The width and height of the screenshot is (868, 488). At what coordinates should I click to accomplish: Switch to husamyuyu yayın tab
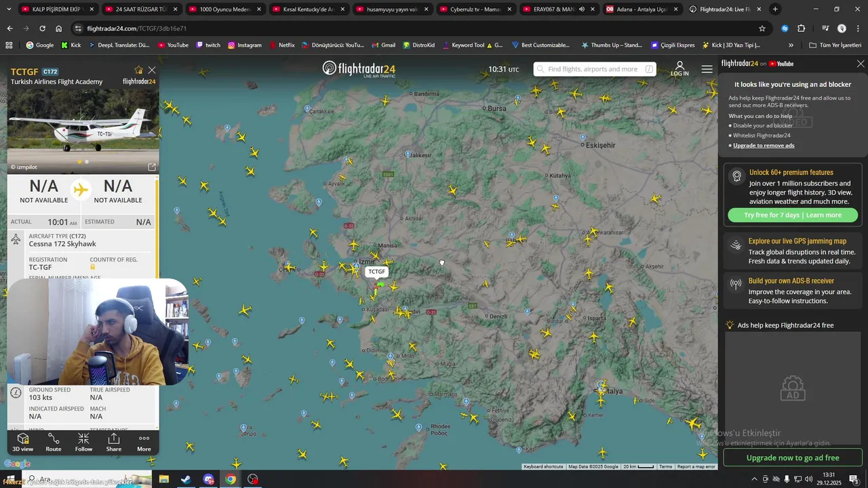(x=391, y=9)
